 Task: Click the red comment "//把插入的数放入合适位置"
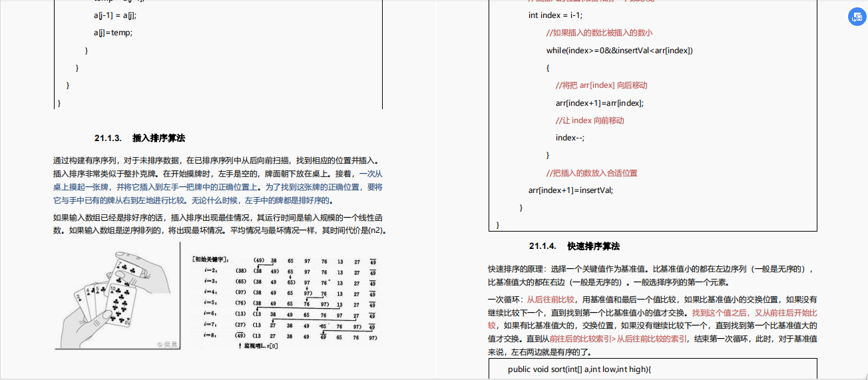click(x=592, y=173)
